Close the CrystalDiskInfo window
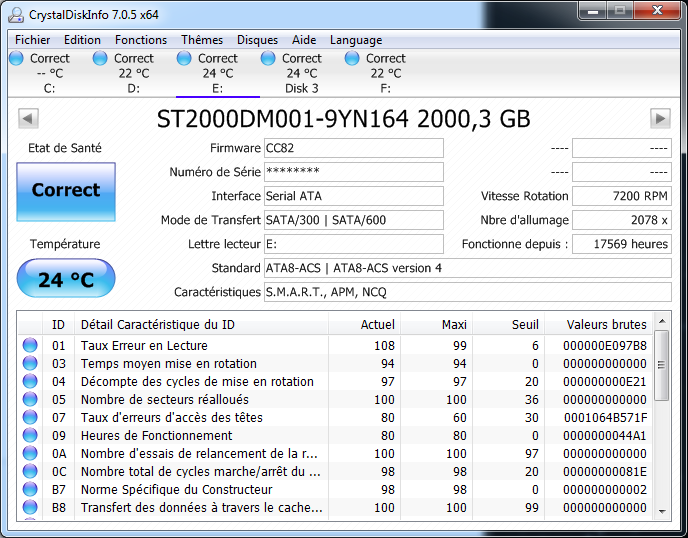This screenshot has width=688, height=538. [657, 11]
